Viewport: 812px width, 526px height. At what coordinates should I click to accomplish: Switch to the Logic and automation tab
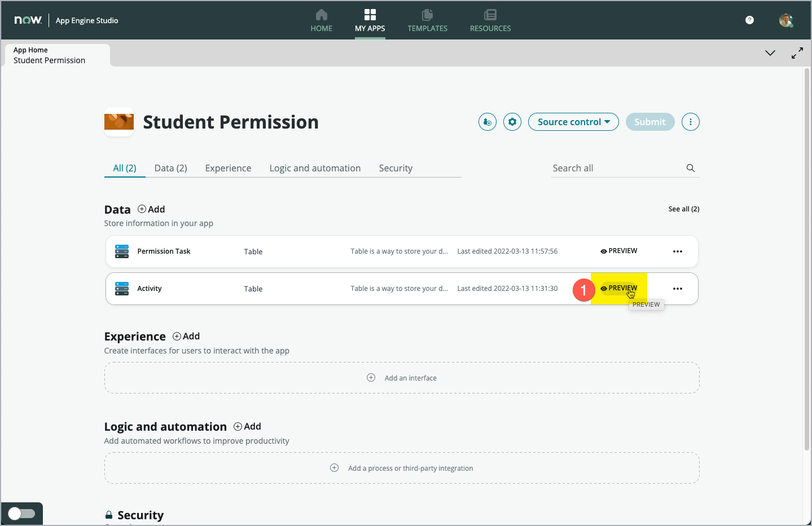click(315, 168)
